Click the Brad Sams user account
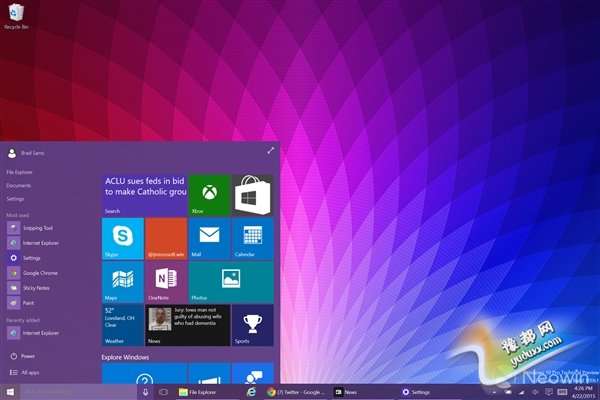This screenshot has width=600, height=400. tap(30, 153)
